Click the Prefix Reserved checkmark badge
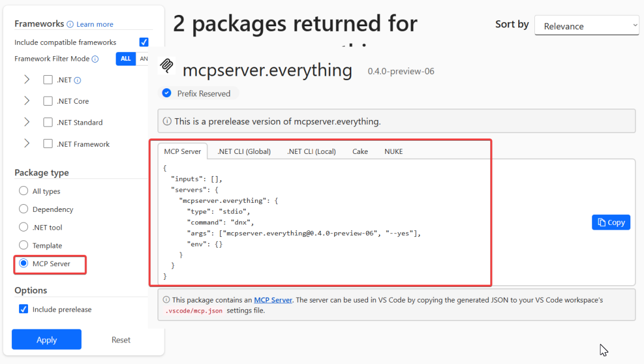 tap(166, 93)
